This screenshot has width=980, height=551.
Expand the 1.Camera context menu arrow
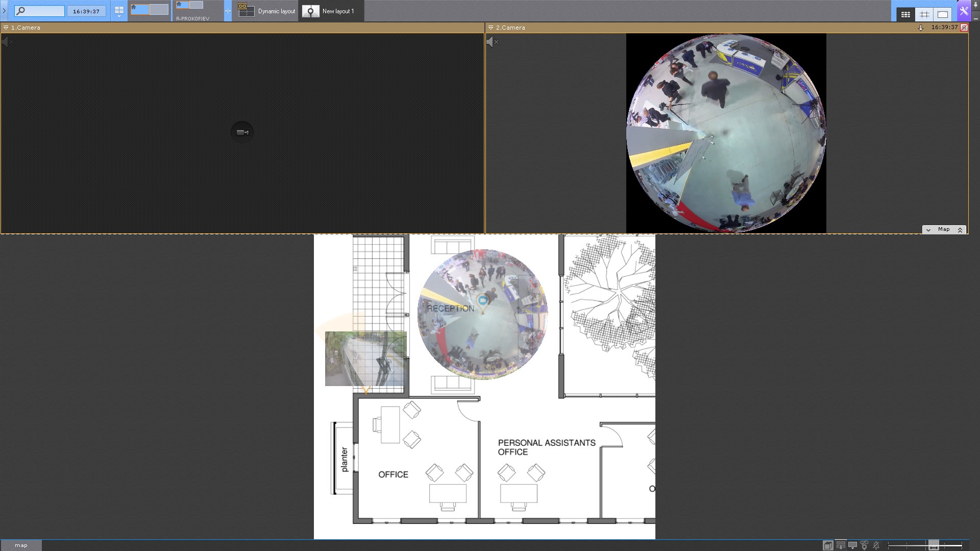tap(6, 28)
